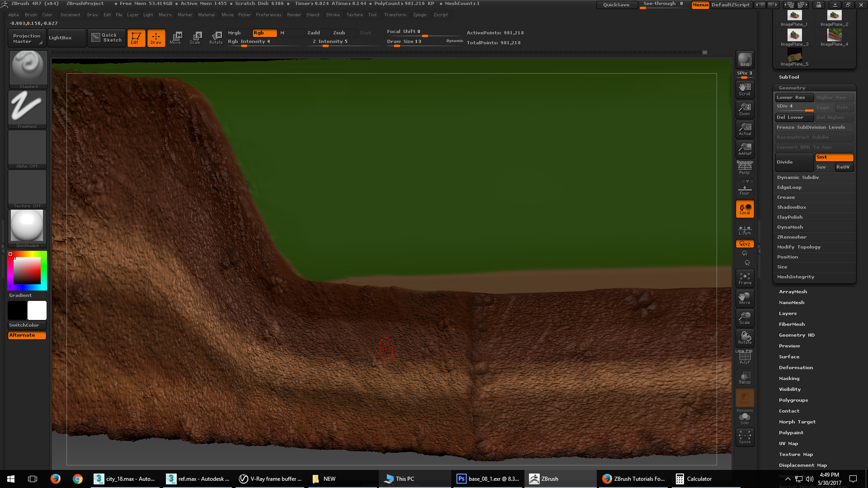Open the Standard brush thumbnail

[x=28, y=69]
